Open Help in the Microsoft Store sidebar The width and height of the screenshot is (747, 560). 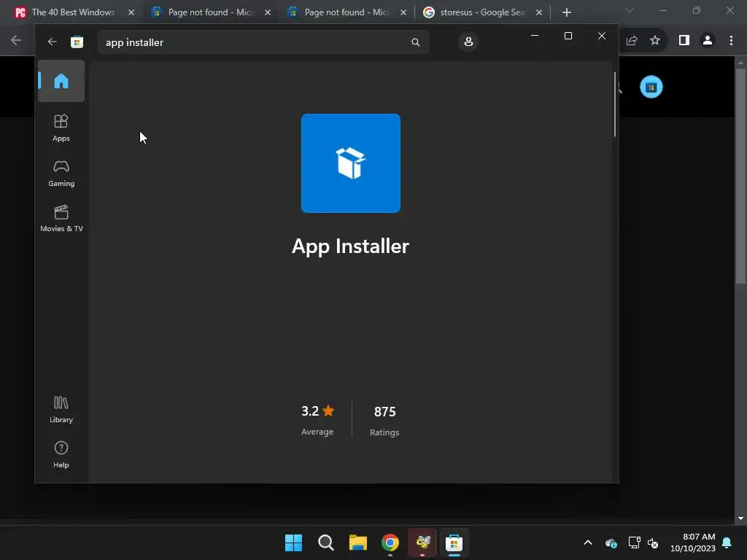tap(61, 454)
